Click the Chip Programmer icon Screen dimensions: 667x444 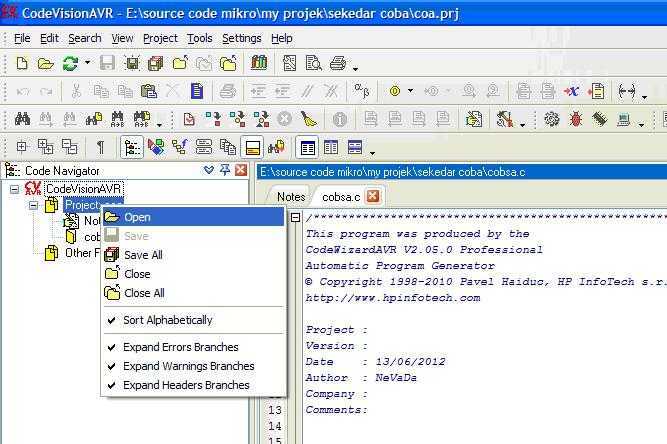(599, 119)
